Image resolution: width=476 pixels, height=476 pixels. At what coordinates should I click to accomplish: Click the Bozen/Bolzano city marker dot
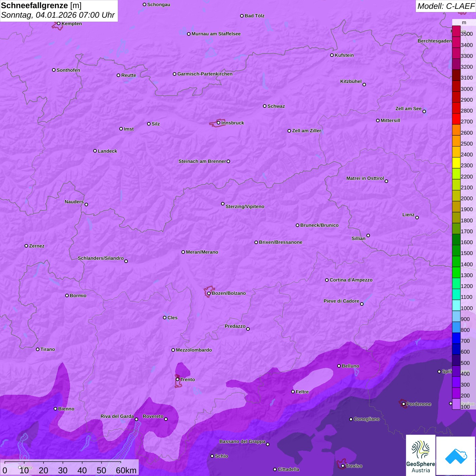tap(209, 293)
